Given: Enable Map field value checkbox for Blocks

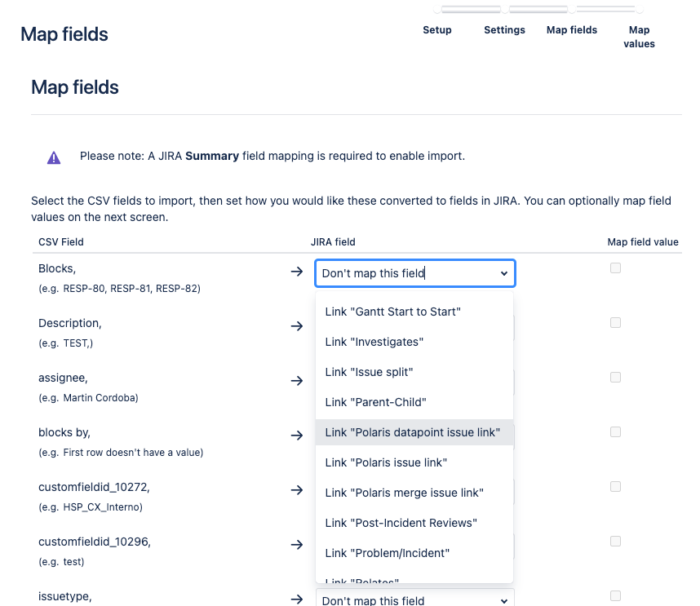Looking at the screenshot, I should point(616,268).
